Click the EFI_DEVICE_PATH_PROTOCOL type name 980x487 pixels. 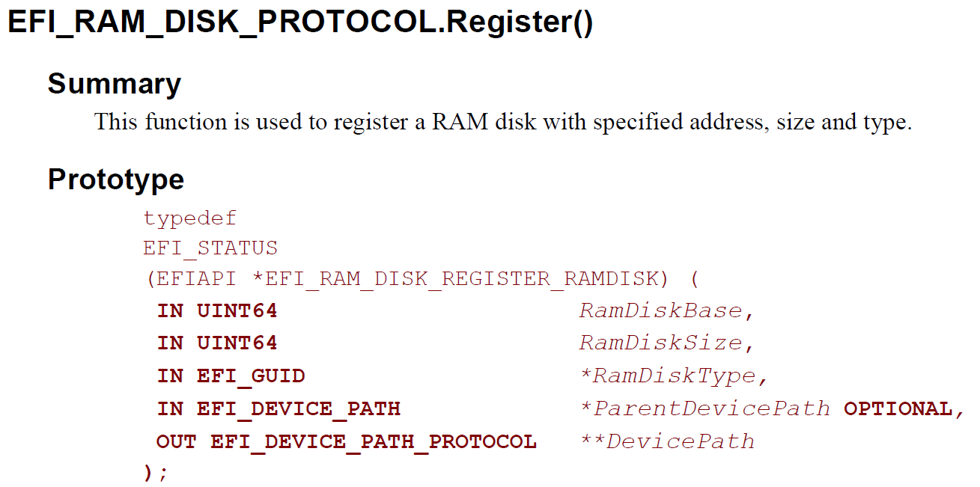click(374, 441)
